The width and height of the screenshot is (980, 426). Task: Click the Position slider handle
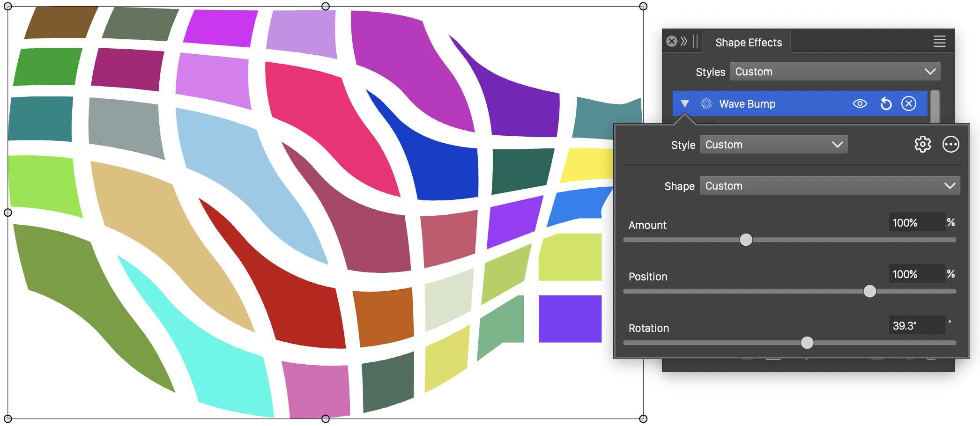869,292
